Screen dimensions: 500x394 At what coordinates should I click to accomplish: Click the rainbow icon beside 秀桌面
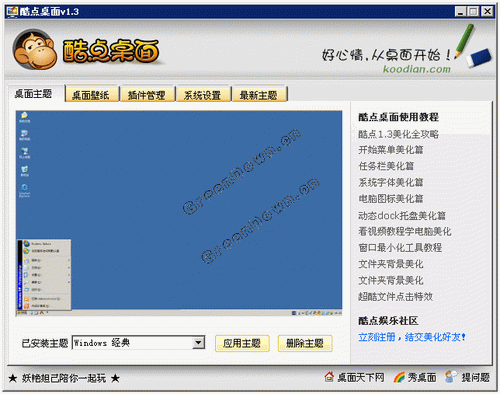pyautogui.click(x=399, y=377)
